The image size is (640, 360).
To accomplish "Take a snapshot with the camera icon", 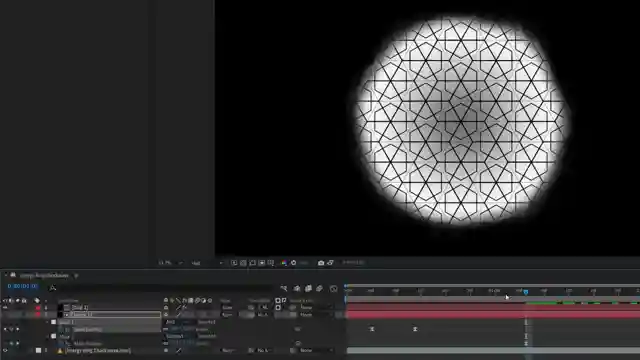I will pos(321,263).
